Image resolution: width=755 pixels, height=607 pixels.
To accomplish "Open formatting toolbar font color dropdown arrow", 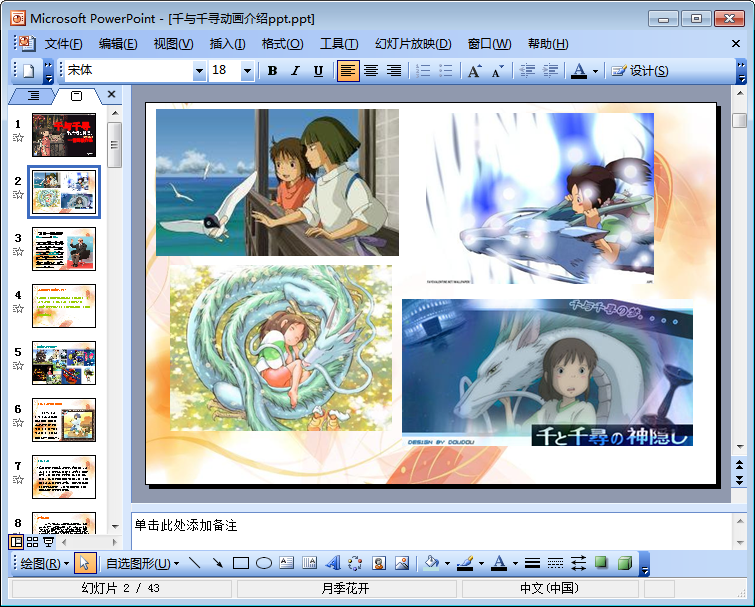I will [x=596, y=71].
